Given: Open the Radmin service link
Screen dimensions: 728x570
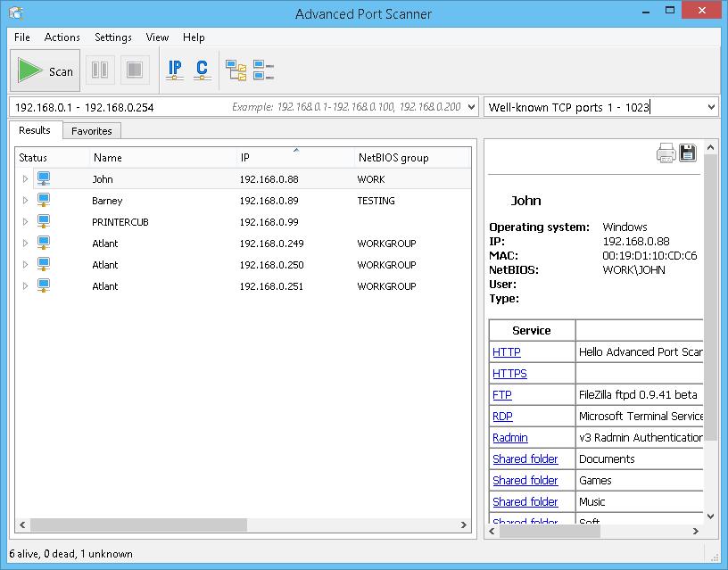Looking at the screenshot, I should pos(509,438).
